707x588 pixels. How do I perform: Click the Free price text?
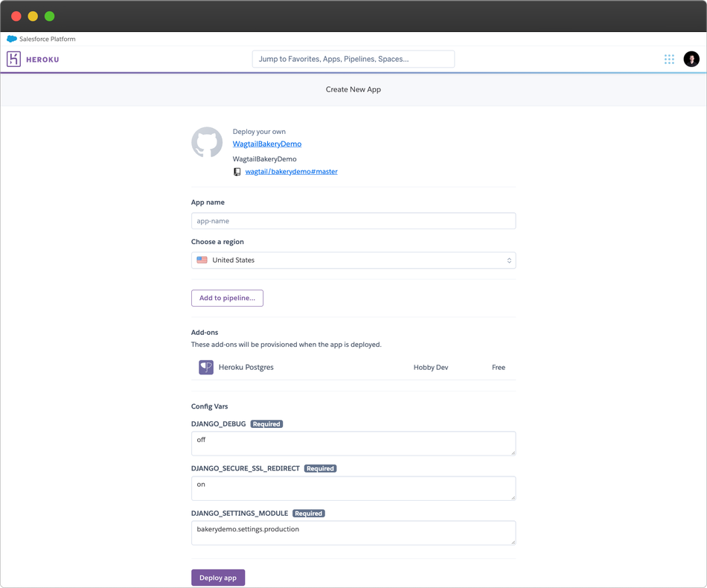point(499,368)
